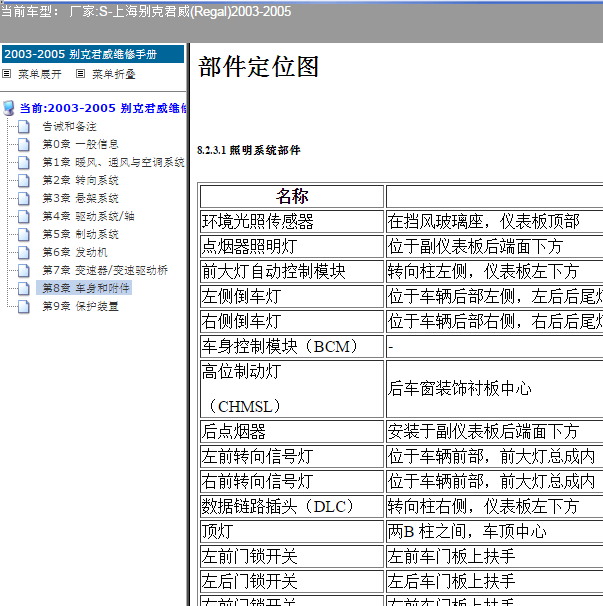Open chapter 第3章 悬架系统

click(x=80, y=198)
